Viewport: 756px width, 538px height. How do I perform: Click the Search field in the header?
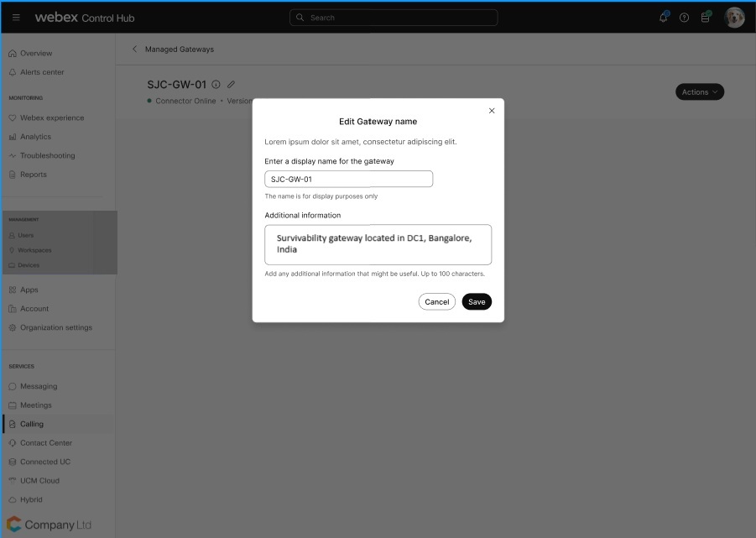[394, 18]
